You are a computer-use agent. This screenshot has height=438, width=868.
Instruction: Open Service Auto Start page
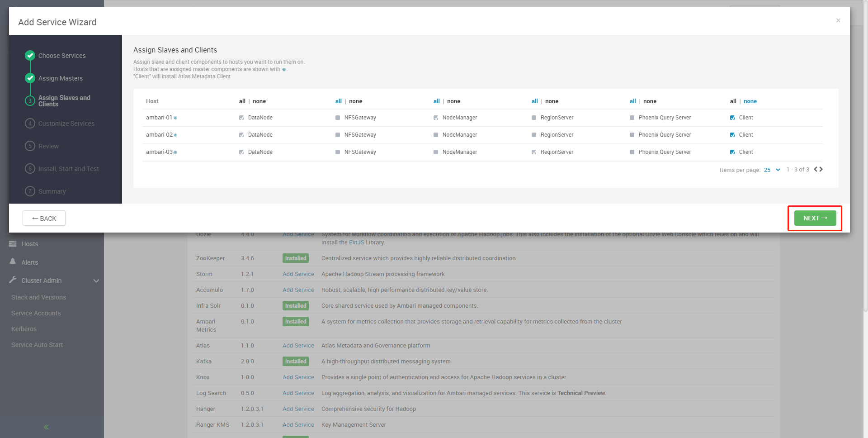37,345
